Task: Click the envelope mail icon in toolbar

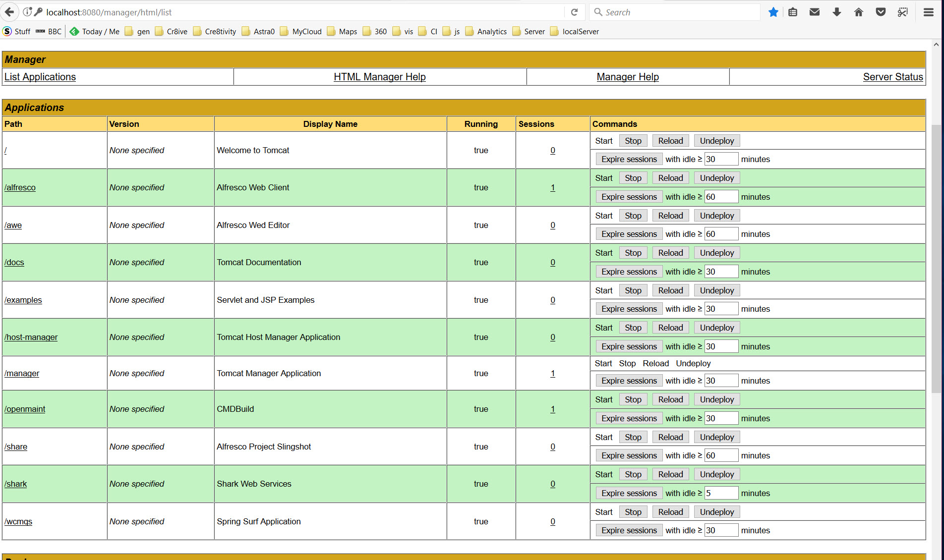Action: point(815,12)
